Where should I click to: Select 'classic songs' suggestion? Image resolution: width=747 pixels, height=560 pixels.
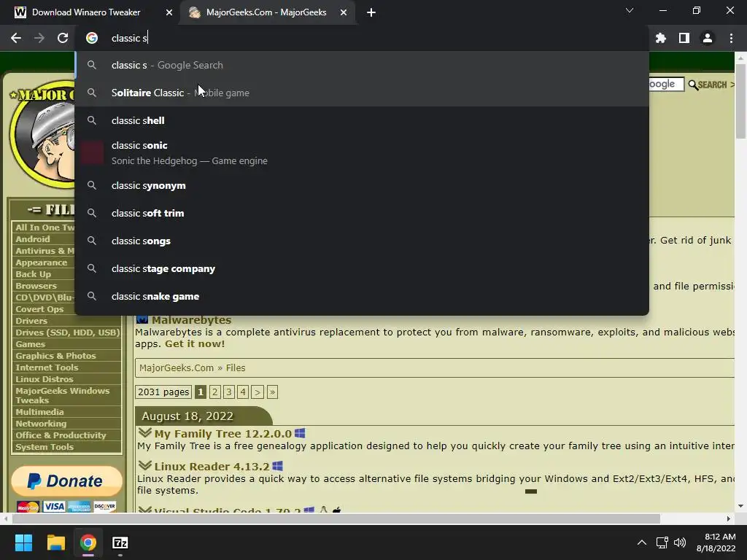pyautogui.click(x=362, y=241)
